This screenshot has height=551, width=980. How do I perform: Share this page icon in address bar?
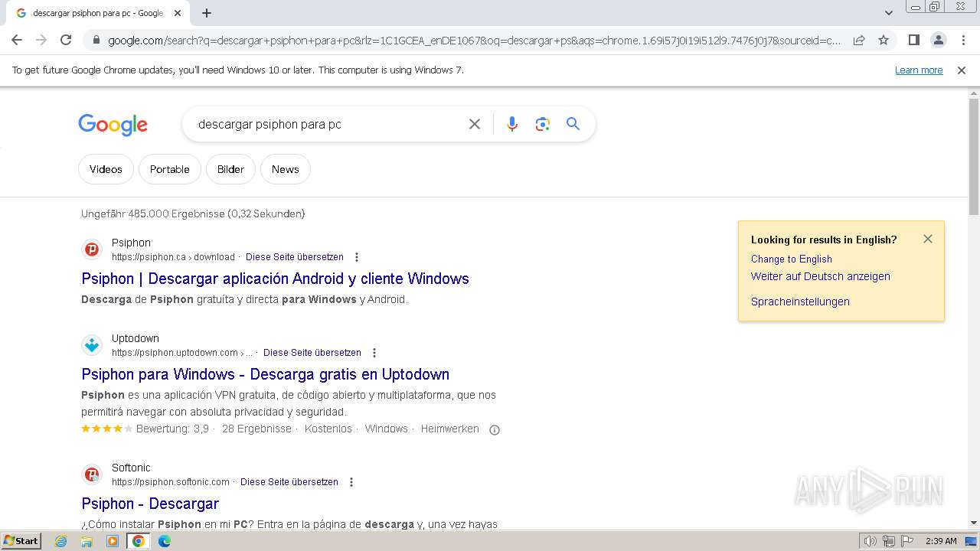point(859,40)
